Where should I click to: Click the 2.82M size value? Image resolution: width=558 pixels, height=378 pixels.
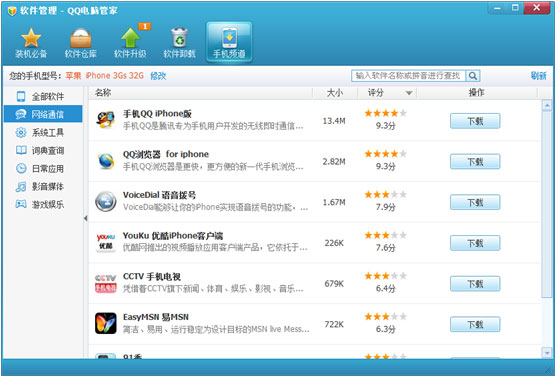334,162
